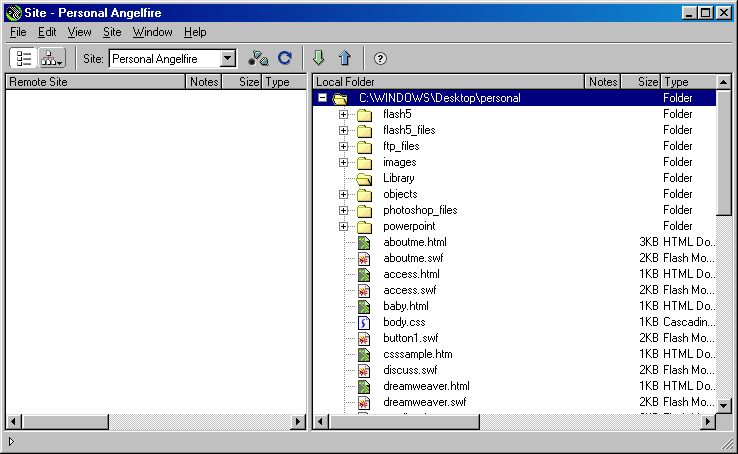This screenshot has width=738, height=454.
Task: Expand the photoshop_files folder
Action: point(343,210)
